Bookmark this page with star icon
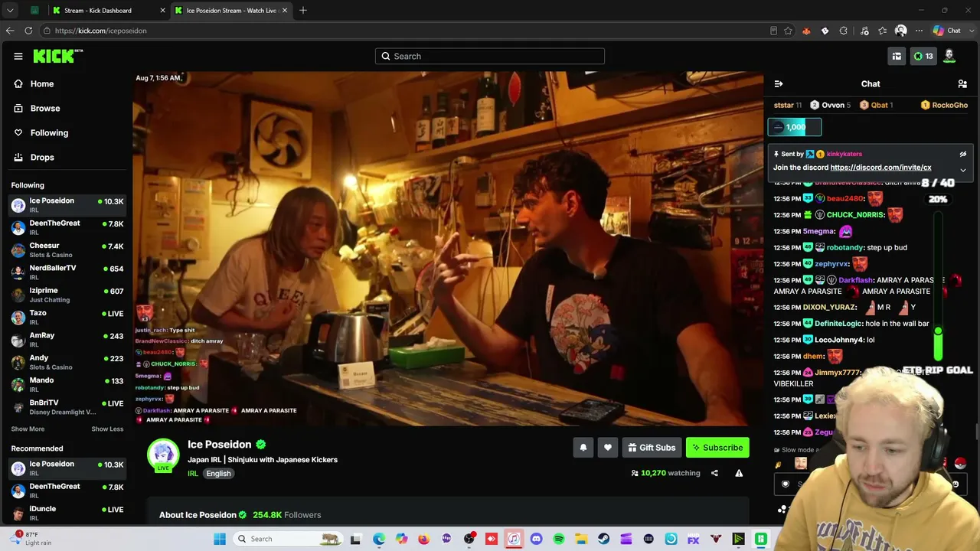Viewport: 980px width, 551px height. pyautogui.click(x=788, y=31)
